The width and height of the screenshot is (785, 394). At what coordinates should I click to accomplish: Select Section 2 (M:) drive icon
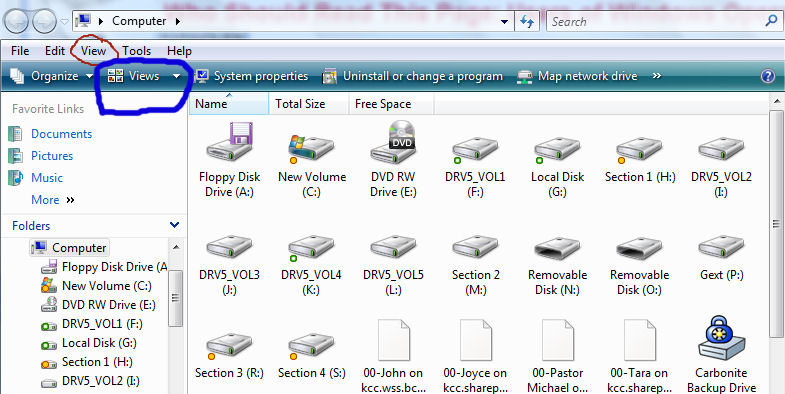[x=475, y=247]
